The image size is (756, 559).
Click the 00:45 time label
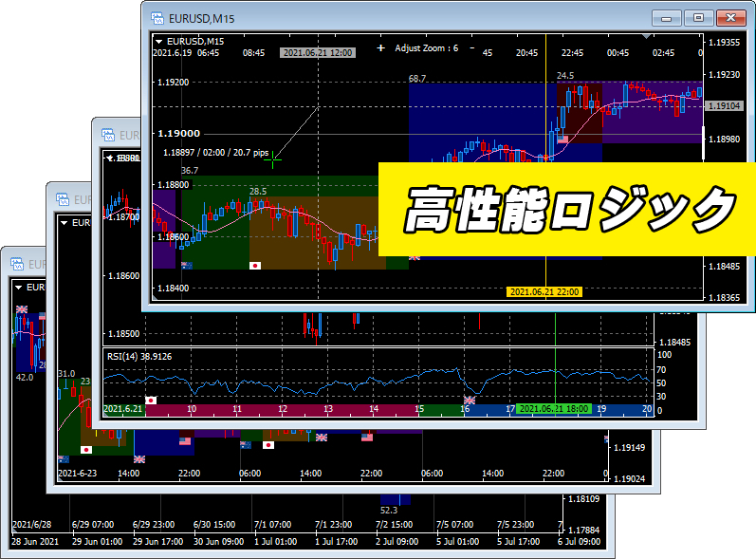pos(618,53)
